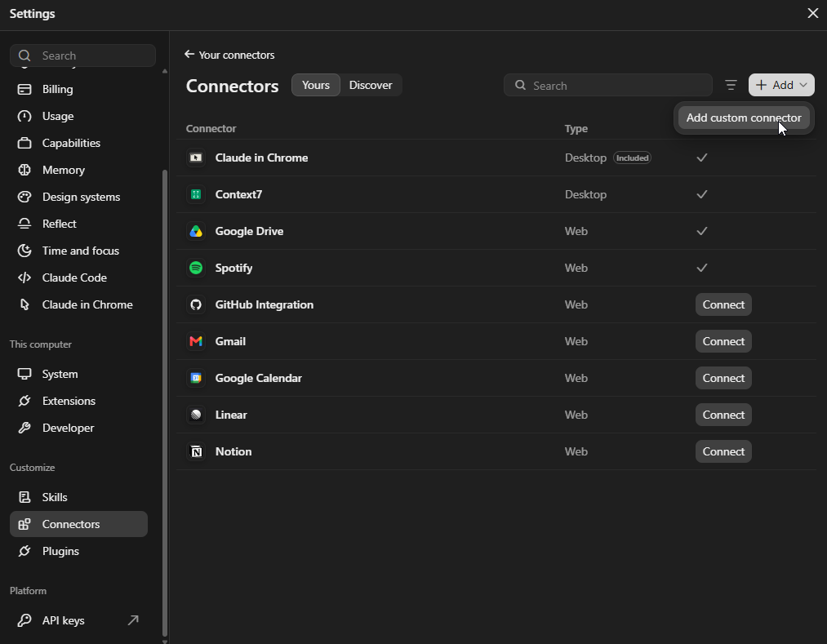827x644 pixels.
Task: Click the API keys external link arrow
Action: (x=133, y=620)
